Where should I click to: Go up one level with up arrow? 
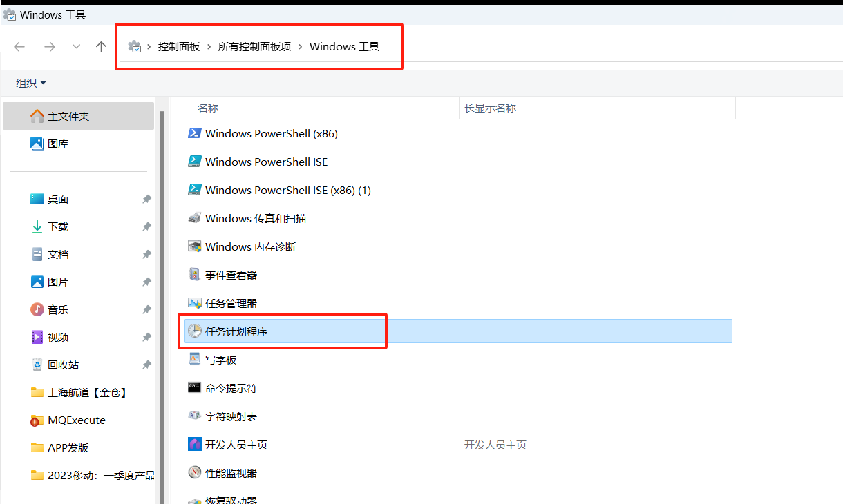click(102, 46)
